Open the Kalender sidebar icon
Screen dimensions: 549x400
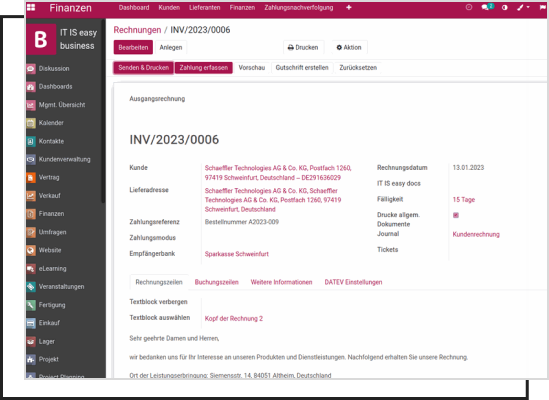pos(31,123)
